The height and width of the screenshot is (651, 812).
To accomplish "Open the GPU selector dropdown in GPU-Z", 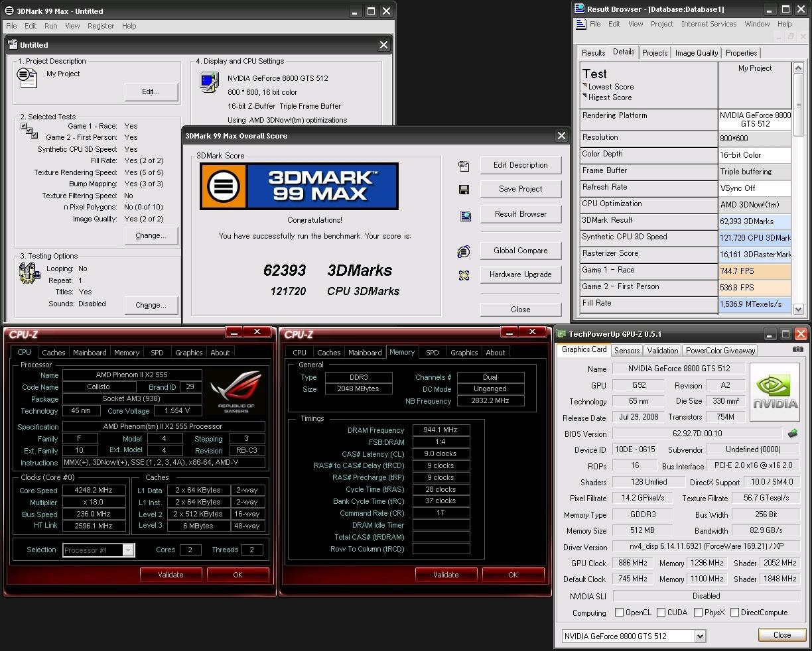I will (x=700, y=636).
